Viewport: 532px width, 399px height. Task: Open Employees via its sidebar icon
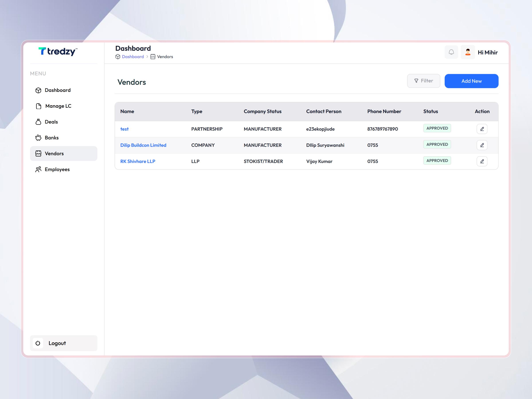point(39,169)
